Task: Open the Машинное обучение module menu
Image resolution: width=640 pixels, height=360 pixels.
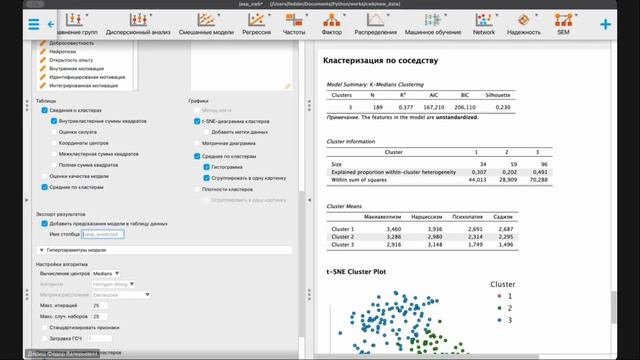Action: click(x=433, y=24)
